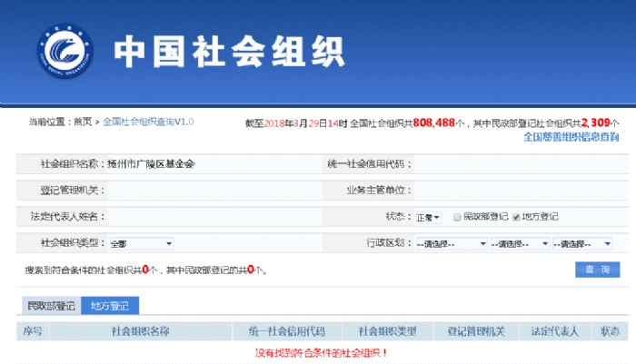Click the 法定代表人姓名 input field
The width and height of the screenshot is (636, 364).
[209, 217]
